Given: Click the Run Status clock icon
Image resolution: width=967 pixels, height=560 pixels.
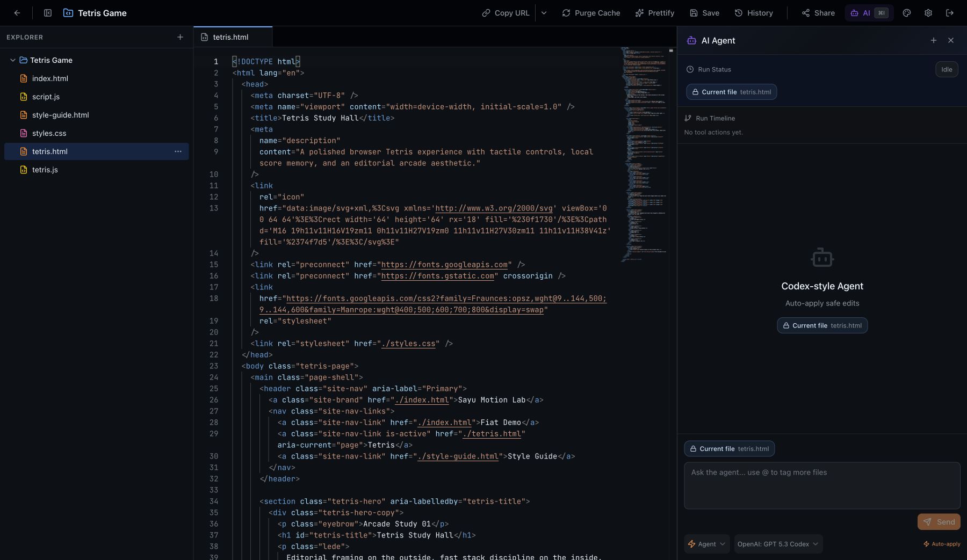Looking at the screenshot, I should tap(690, 69).
